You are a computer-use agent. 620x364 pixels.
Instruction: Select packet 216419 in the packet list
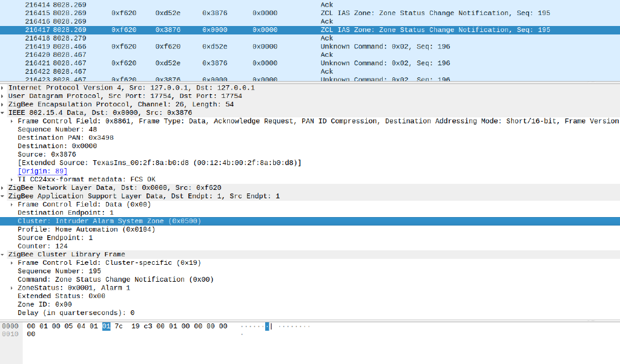tap(182, 46)
